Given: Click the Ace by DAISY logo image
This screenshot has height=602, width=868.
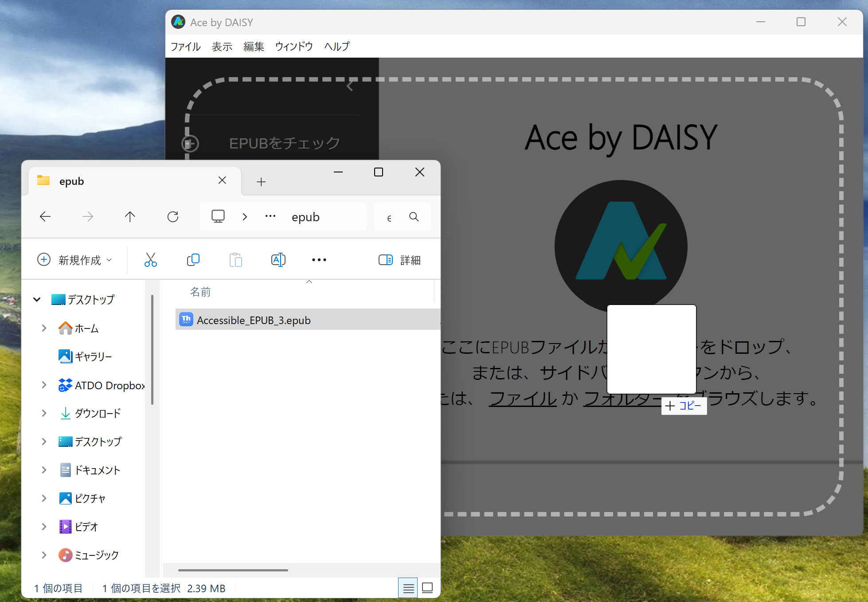Looking at the screenshot, I should (x=621, y=246).
